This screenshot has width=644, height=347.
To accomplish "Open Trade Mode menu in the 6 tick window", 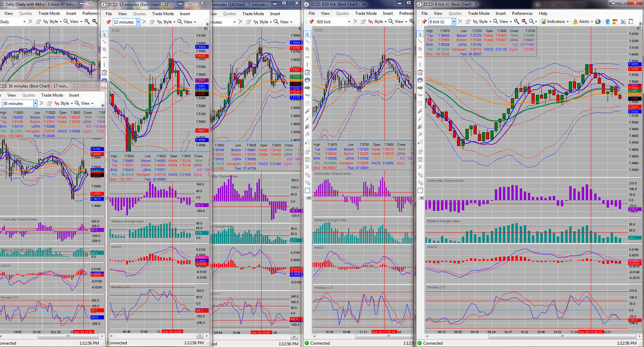I will pyautogui.click(x=479, y=13).
